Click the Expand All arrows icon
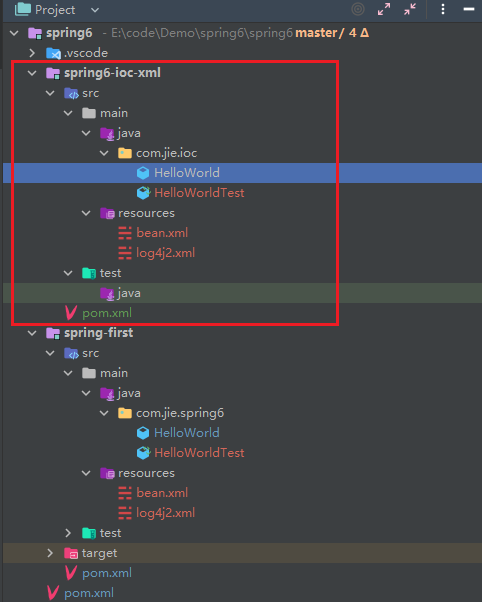The image size is (482, 602). (384, 9)
